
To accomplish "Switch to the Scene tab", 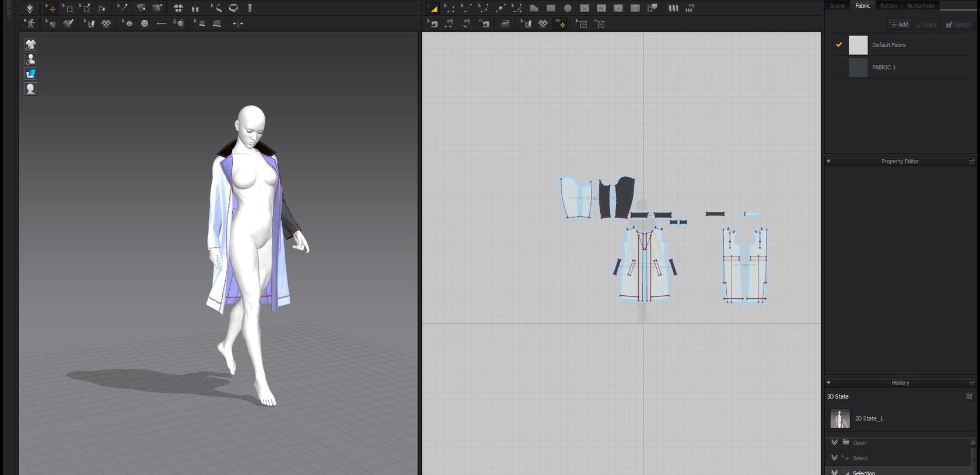I will click(x=837, y=6).
